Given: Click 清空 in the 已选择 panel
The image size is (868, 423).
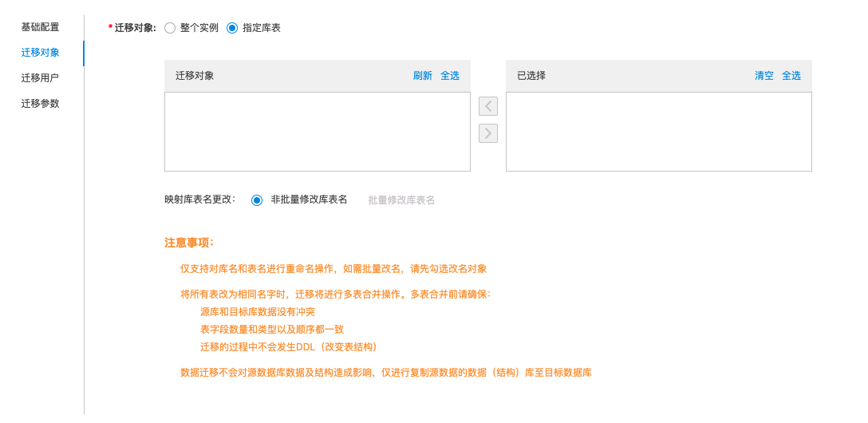Looking at the screenshot, I should 764,76.
